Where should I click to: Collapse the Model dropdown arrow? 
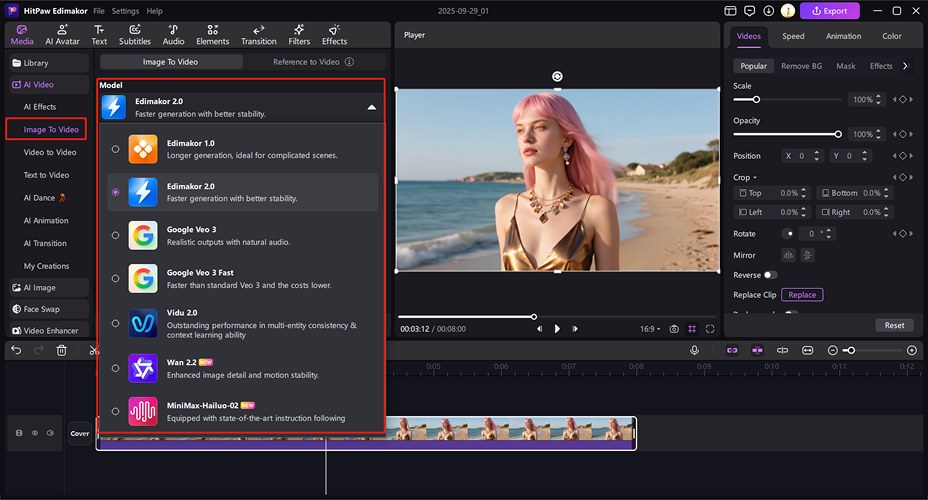[x=372, y=108]
